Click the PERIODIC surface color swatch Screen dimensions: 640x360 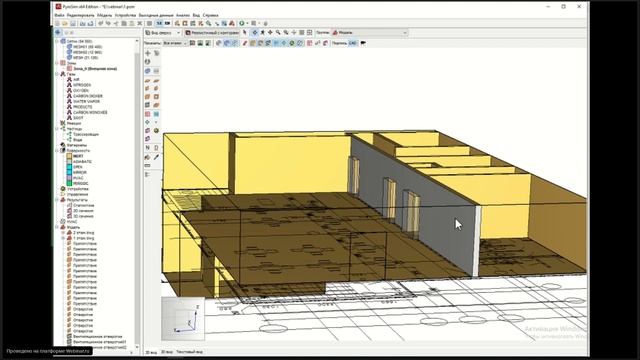(69, 183)
